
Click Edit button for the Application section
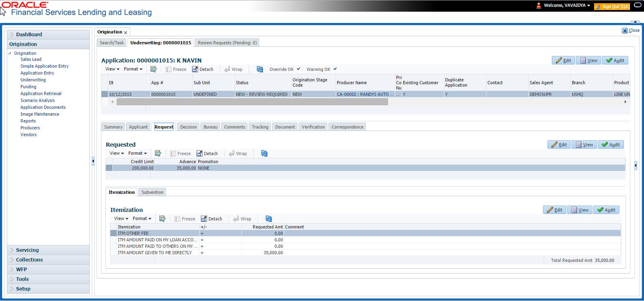click(x=563, y=60)
